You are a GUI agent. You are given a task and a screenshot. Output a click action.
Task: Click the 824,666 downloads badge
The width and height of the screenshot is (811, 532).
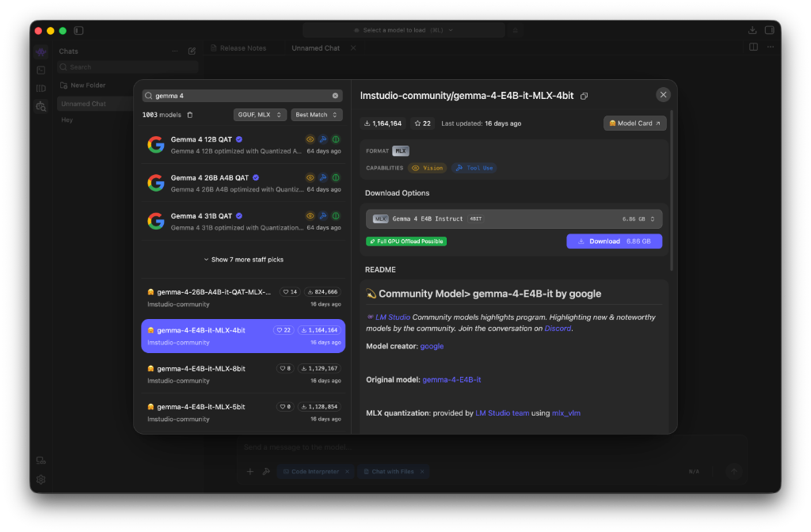[323, 292]
